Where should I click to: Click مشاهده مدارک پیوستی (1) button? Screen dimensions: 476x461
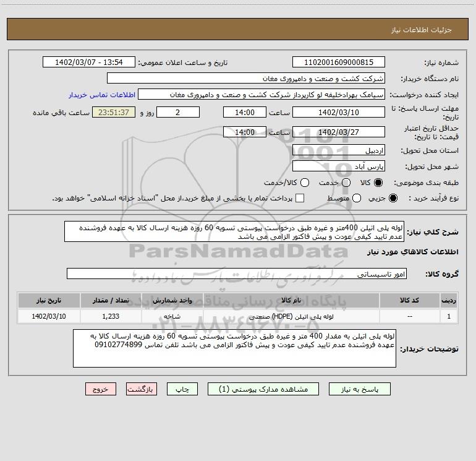[x=263, y=389]
